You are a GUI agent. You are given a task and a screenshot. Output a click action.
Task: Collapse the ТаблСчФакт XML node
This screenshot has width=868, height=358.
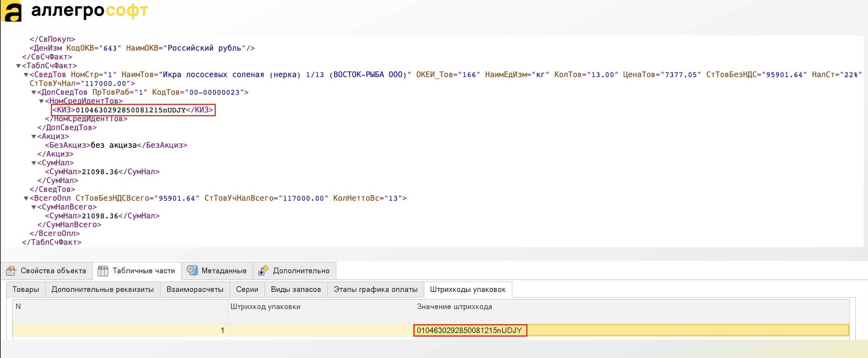pyautogui.click(x=19, y=66)
